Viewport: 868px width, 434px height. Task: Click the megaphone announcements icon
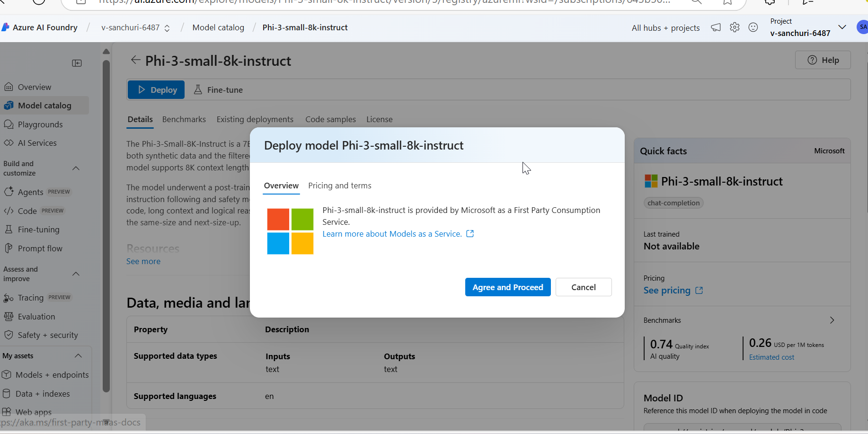coord(716,27)
